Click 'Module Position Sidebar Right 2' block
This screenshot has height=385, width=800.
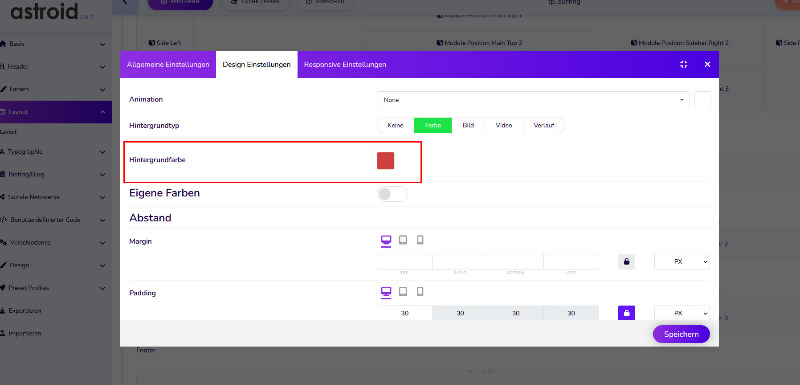click(679, 43)
